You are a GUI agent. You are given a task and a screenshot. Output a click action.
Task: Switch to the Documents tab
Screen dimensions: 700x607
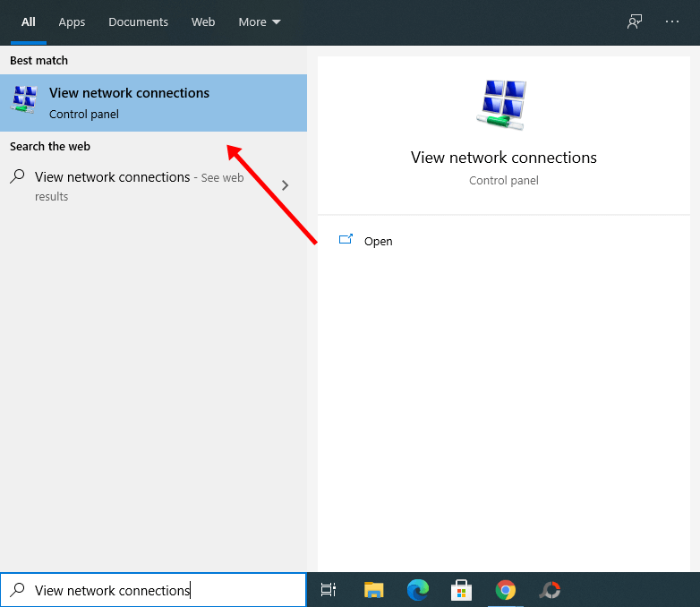click(138, 21)
